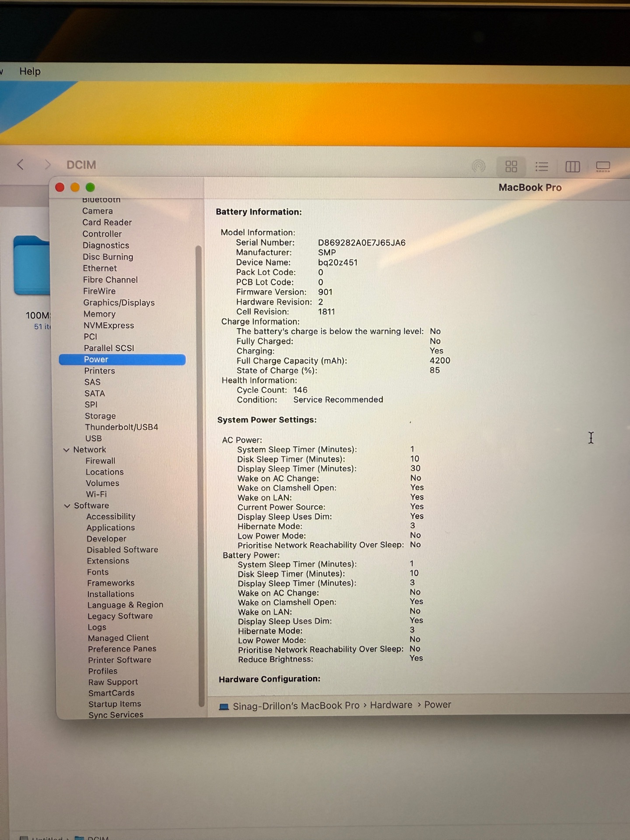This screenshot has width=630, height=840.
Task: Select Controller in the sidebar
Action: (102, 234)
